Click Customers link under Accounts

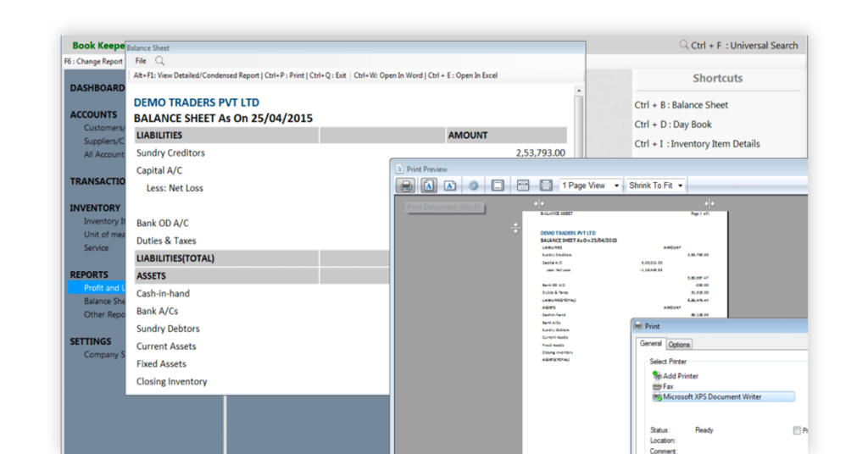tap(104, 128)
